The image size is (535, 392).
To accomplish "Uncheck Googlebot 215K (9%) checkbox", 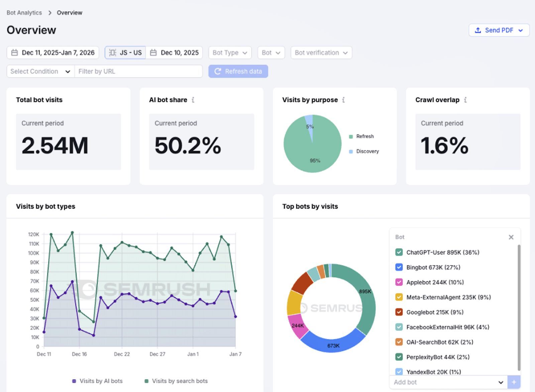I will (399, 312).
